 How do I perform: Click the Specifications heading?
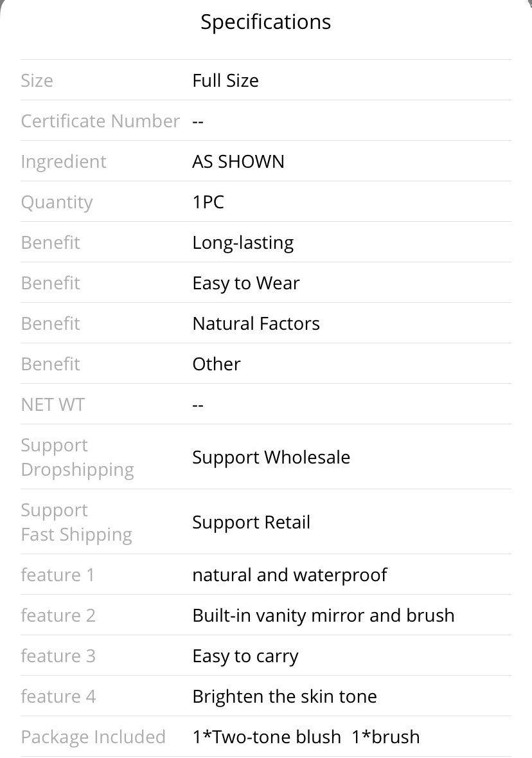266,23
